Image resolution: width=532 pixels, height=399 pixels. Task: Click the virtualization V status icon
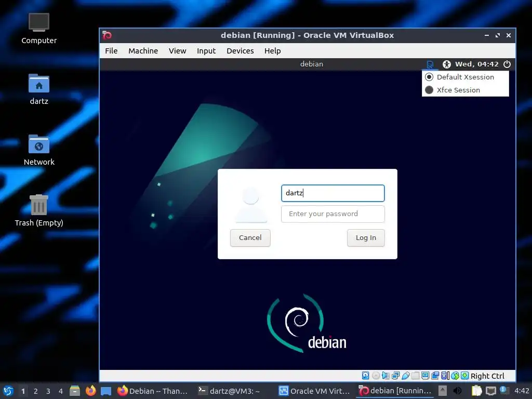click(445, 376)
